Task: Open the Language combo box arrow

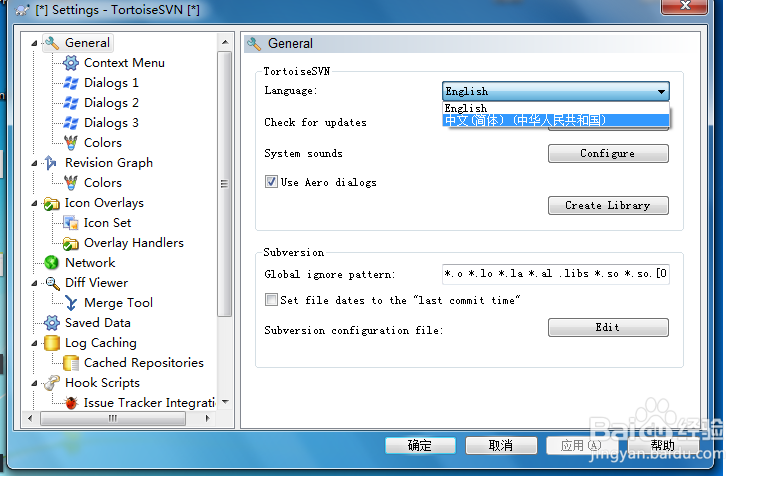Action: tap(661, 92)
